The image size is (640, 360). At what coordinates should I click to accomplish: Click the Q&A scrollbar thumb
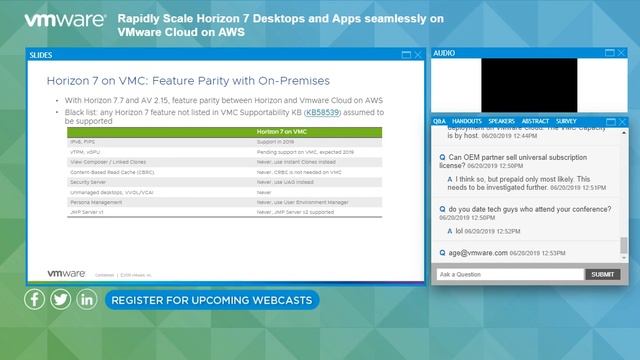624,245
